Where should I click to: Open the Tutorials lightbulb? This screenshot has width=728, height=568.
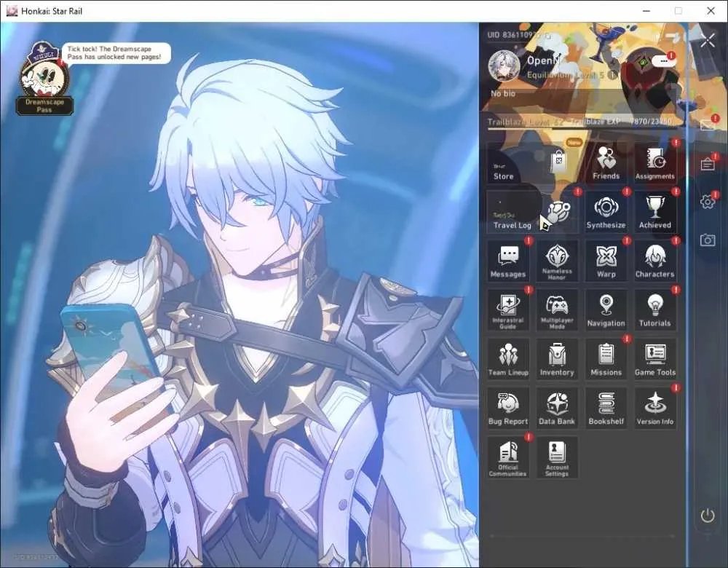click(x=654, y=310)
